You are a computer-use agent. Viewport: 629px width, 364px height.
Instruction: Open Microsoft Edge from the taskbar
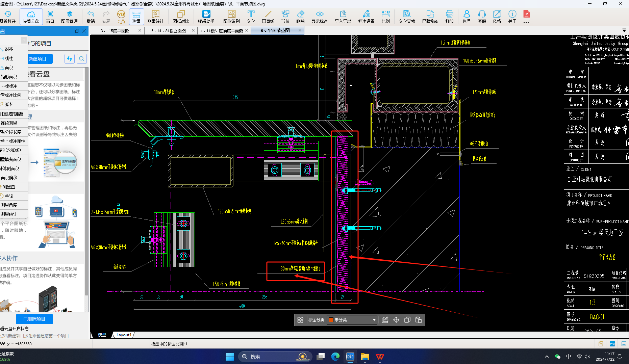(335, 357)
